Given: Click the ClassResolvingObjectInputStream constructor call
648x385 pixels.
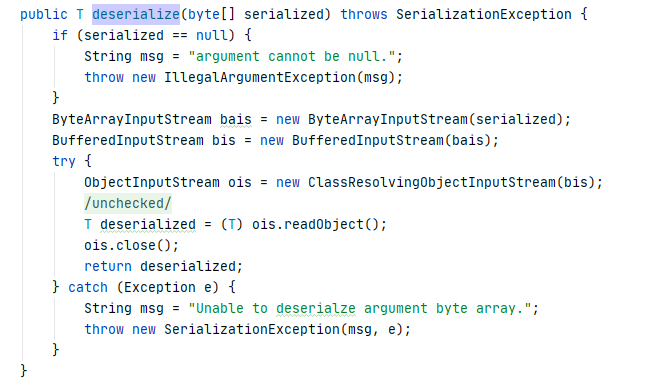Looking at the screenshot, I should [431, 182].
